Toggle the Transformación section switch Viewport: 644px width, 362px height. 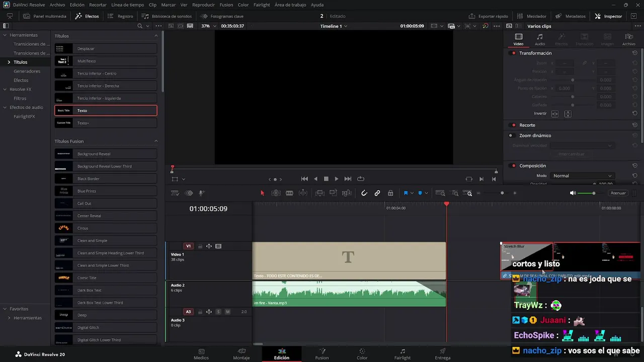(513, 53)
